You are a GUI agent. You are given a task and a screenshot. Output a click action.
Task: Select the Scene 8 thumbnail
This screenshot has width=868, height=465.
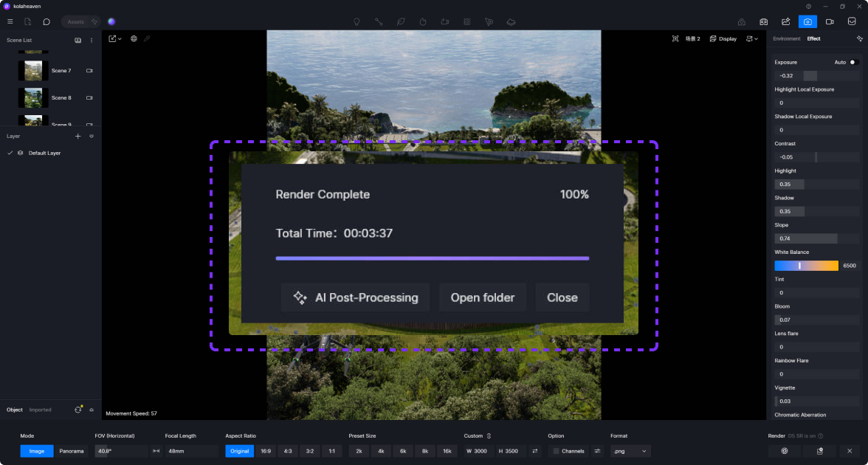[33, 98]
